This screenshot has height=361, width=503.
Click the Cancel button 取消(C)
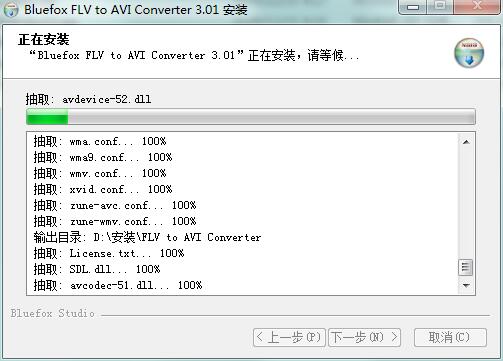tap(450, 337)
